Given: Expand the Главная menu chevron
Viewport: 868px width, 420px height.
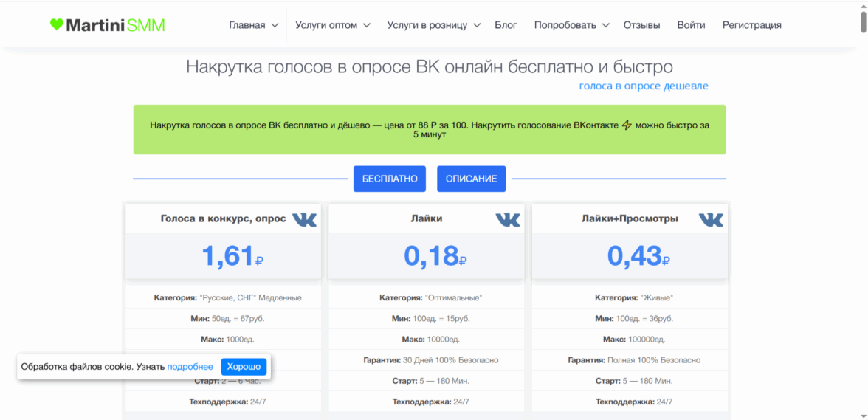Looking at the screenshot, I should (x=275, y=25).
